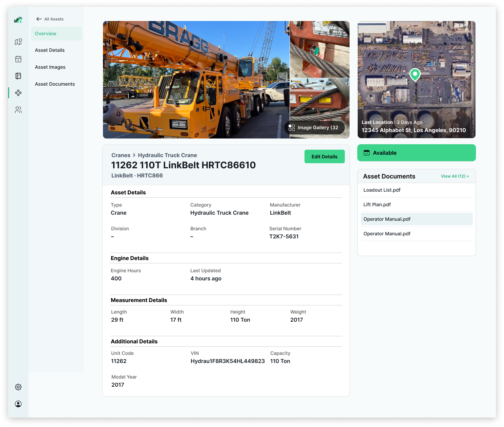The width and height of the screenshot is (504, 427).
Task: Select the Overview tab
Action: point(57,34)
